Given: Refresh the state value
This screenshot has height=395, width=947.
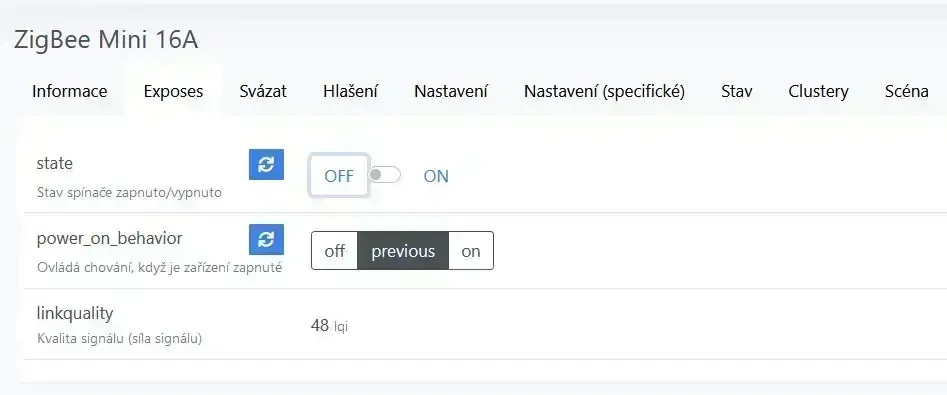Looking at the screenshot, I should click(x=266, y=165).
